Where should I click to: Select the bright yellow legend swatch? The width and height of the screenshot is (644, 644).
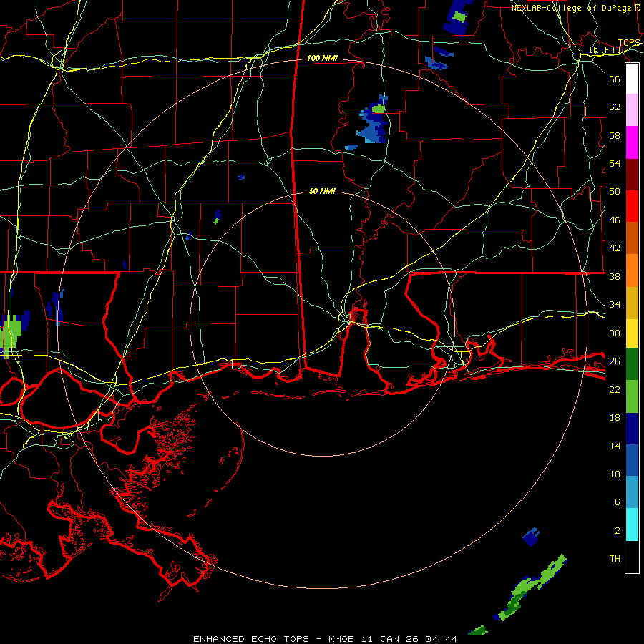(x=632, y=333)
